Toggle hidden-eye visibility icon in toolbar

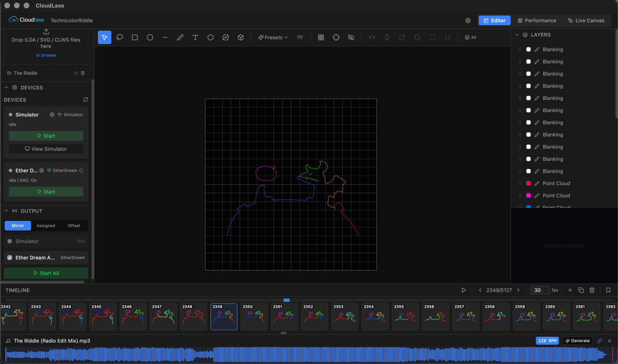[x=351, y=37]
